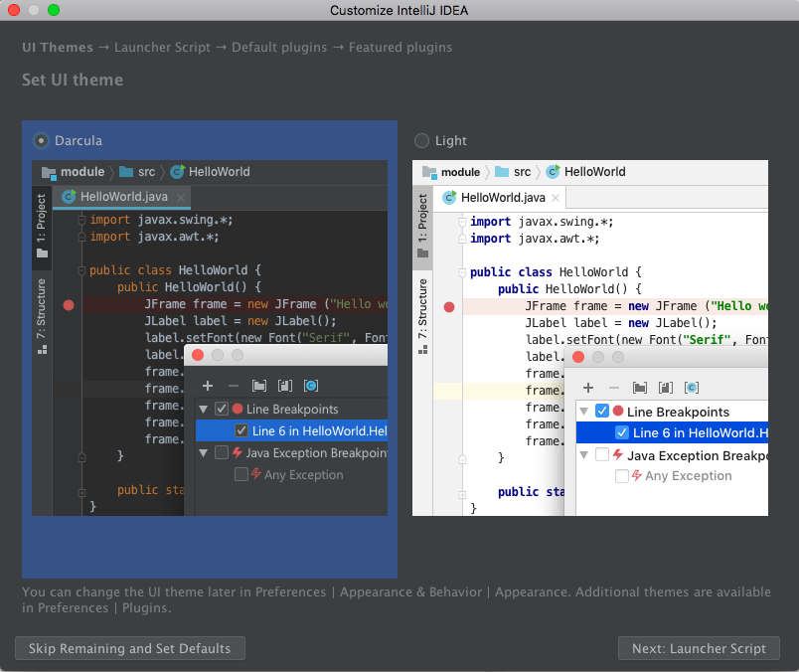The height and width of the screenshot is (672, 799).
Task: Click add breakpoint plus icon in Darcula preview
Action: 208,386
